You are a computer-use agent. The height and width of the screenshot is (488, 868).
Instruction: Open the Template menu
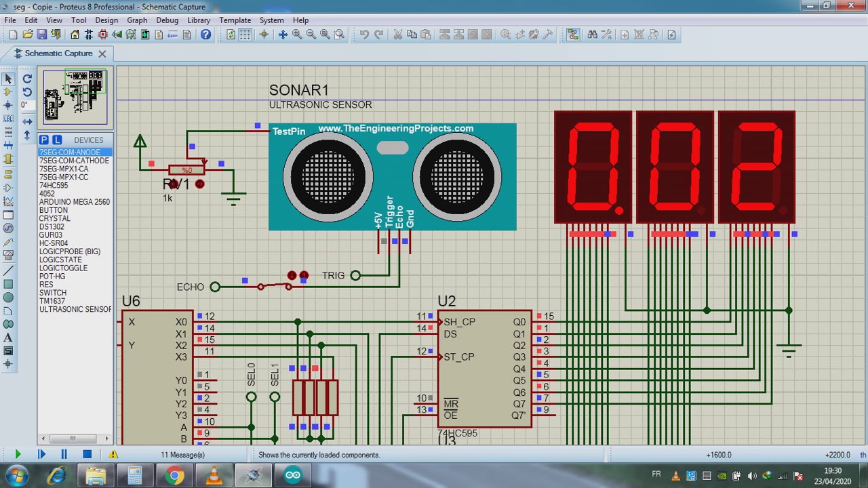point(235,20)
